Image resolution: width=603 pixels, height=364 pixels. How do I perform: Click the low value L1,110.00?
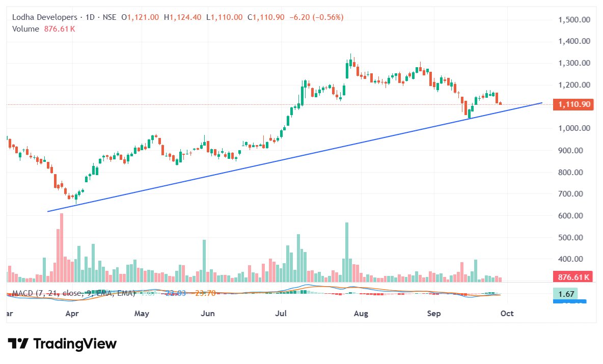(x=224, y=17)
